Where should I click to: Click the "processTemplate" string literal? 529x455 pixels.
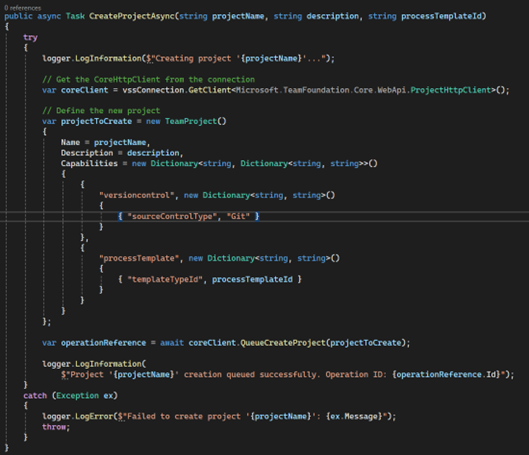pos(139,258)
